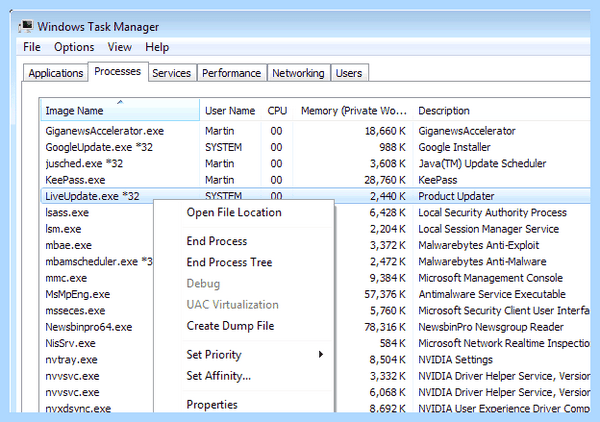Click the Google Installer description cell
Image resolution: width=600 pixels, height=422 pixels.
point(454,147)
